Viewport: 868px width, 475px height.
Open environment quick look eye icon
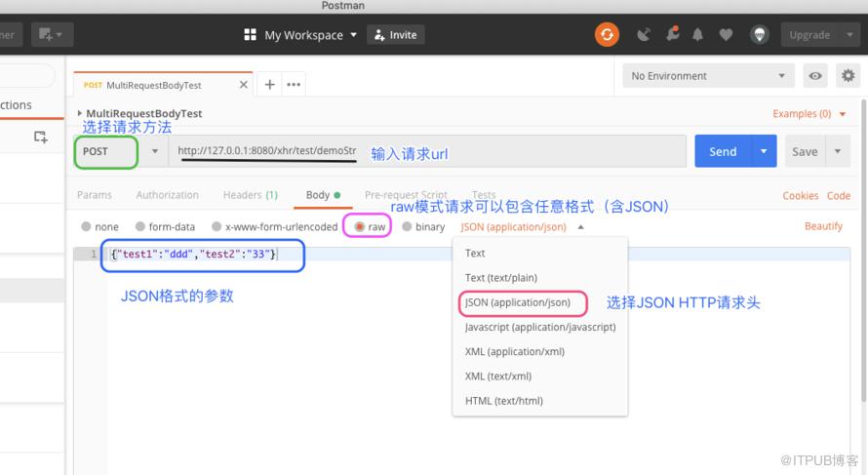pos(815,76)
